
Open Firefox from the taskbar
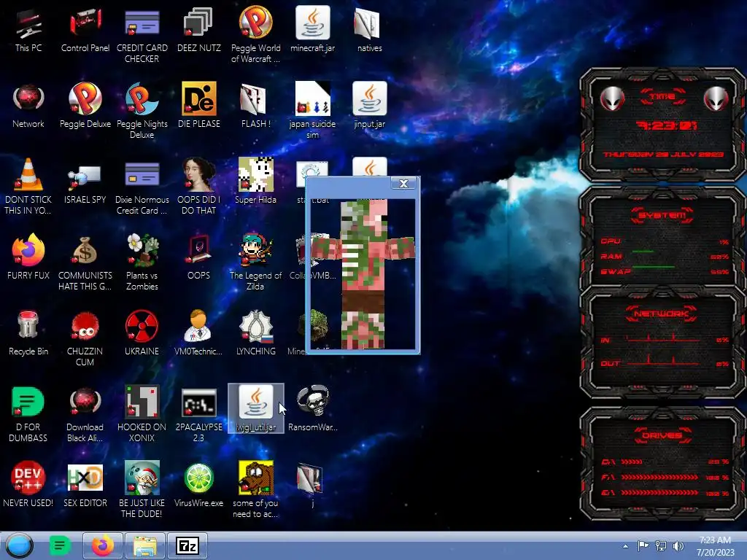[102, 545]
